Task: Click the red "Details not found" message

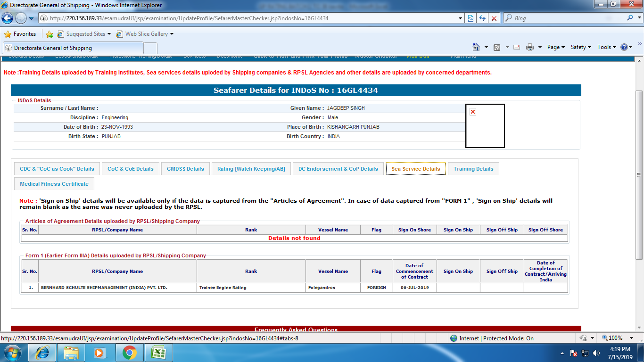Action: tap(294, 238)
